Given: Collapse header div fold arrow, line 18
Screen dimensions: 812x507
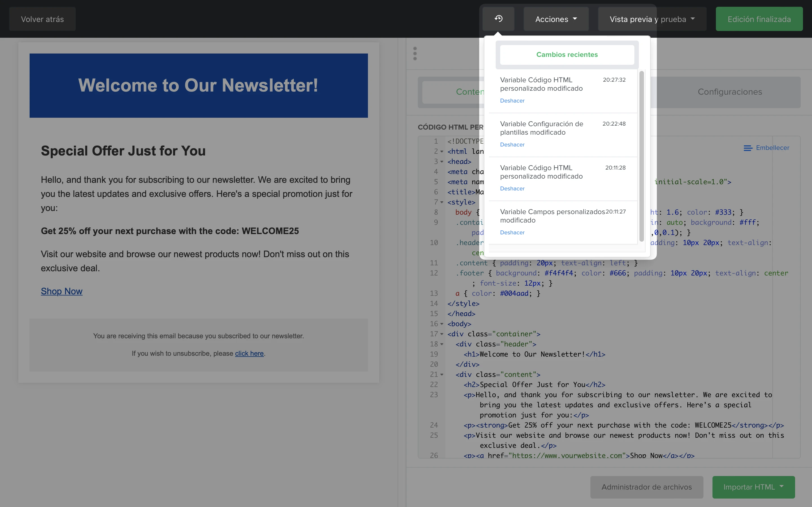Looking at the screenshot, I should (442, 344).
